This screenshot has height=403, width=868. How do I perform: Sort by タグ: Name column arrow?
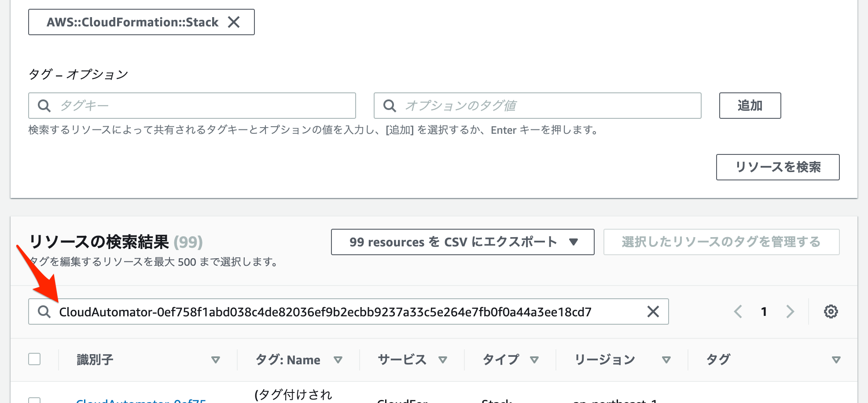click(x=338, y=360)
